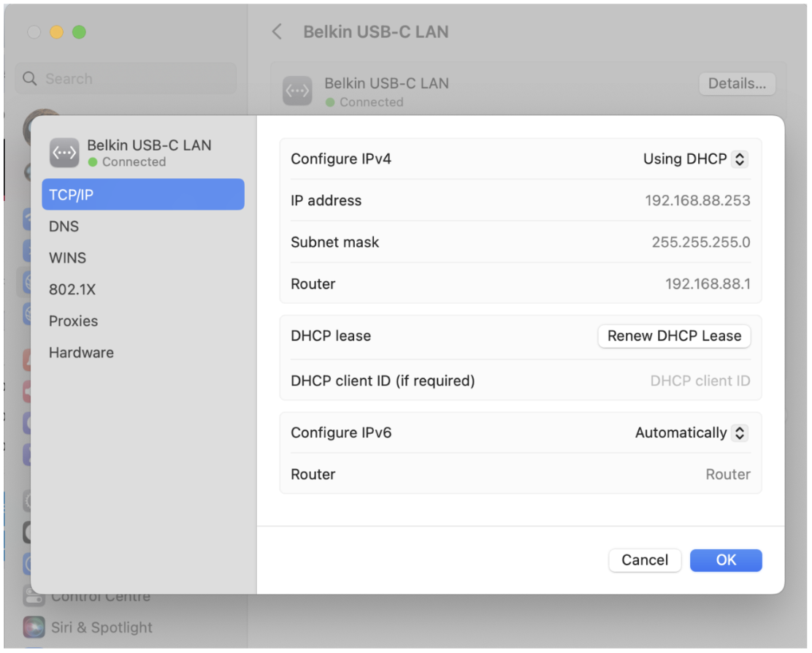
Task: Open the 802.1X section
Action: [x=72, y=289]
